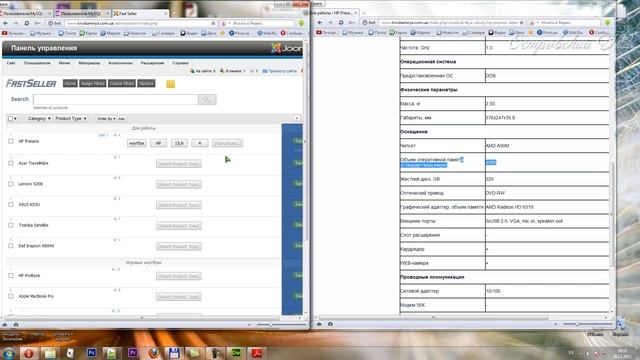
Task: Check the ASUS K53U checkbox
Action: (x=11, y=204)
